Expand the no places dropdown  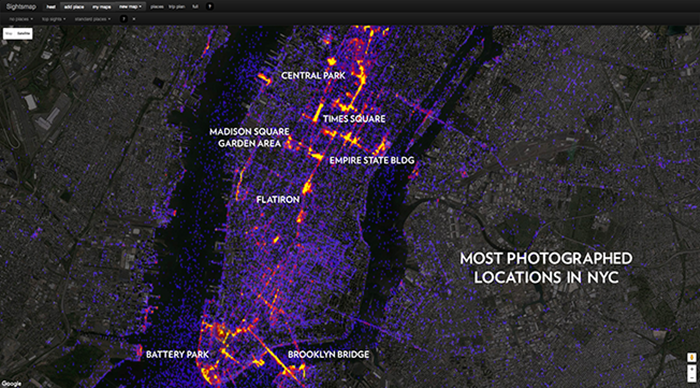coord(21,19)
